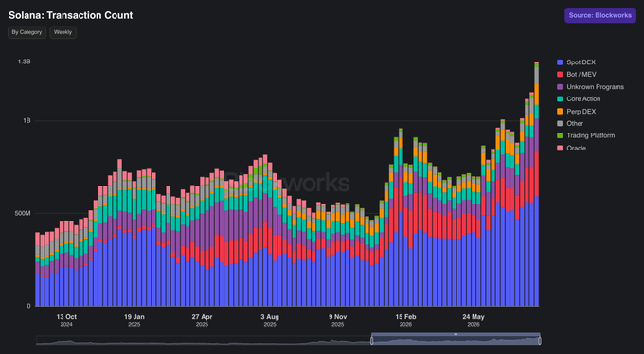
Task: Select the By Category filter
Action: tap(27, 32)
